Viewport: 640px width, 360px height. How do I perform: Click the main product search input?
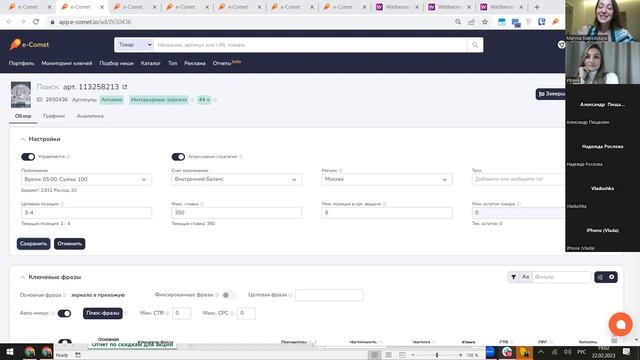(311, 45)
